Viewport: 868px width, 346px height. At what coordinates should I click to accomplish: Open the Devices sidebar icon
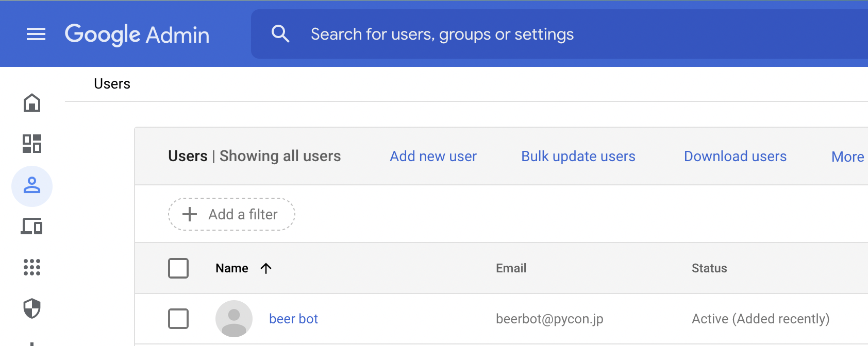(32, 226)
